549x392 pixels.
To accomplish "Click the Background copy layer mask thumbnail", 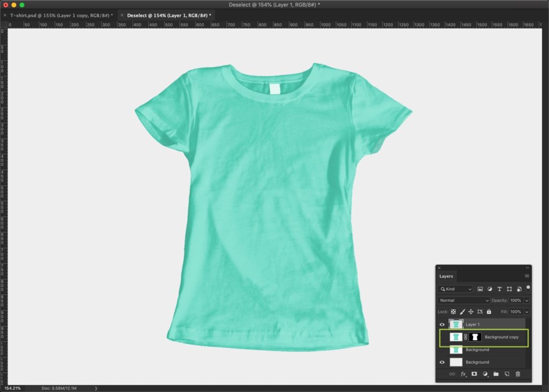I will (x=475, y=337).
